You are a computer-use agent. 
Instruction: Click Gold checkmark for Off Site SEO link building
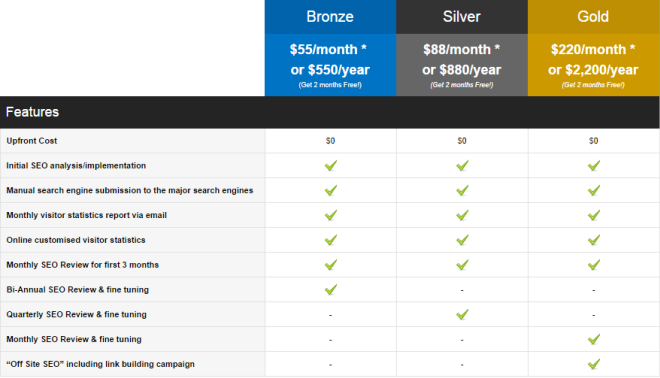594,364
